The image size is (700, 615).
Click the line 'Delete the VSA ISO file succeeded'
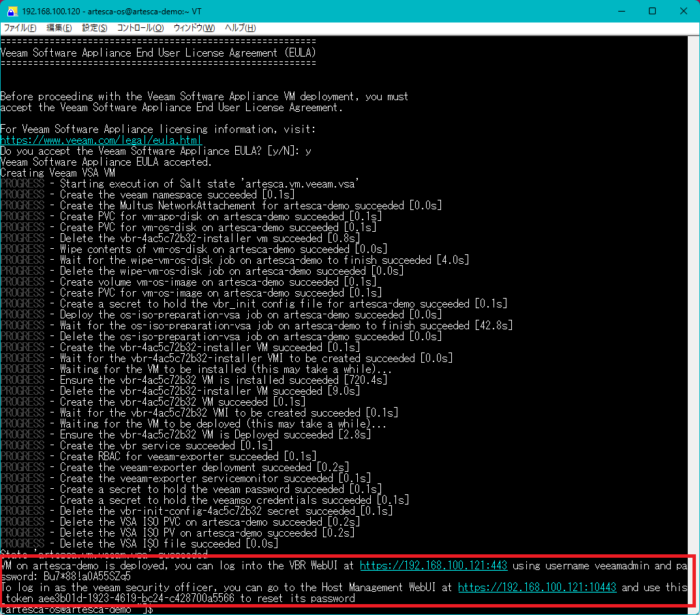point(139,544)
